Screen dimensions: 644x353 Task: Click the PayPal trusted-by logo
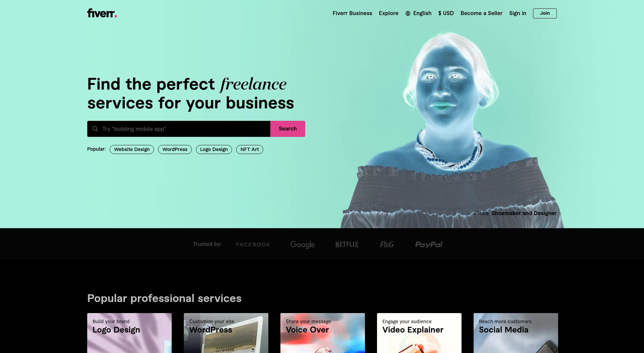click(429, 245)
